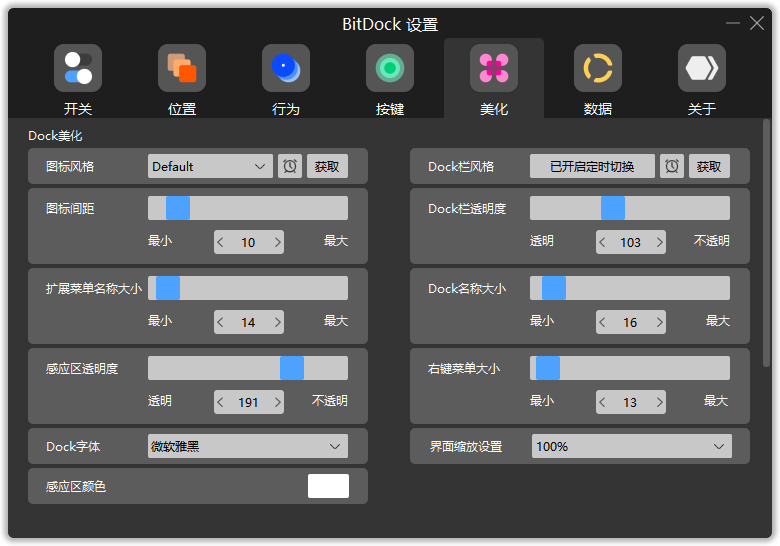Click the 图标间距 value field showing 10
This screenshot has height=546, width=780.
(249, 242)
